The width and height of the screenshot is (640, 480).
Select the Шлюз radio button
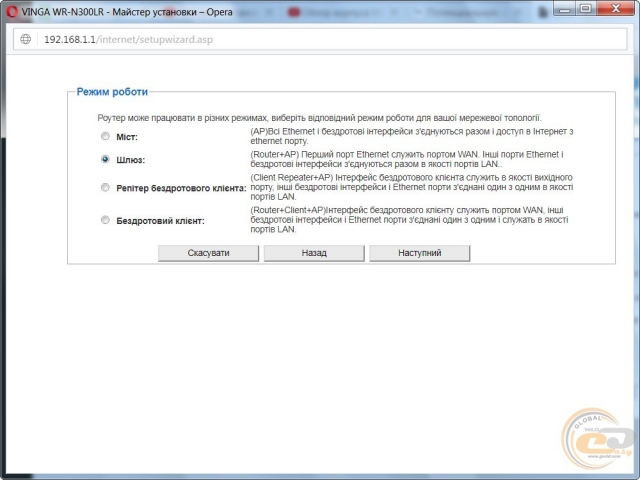[x=105, y=159]
